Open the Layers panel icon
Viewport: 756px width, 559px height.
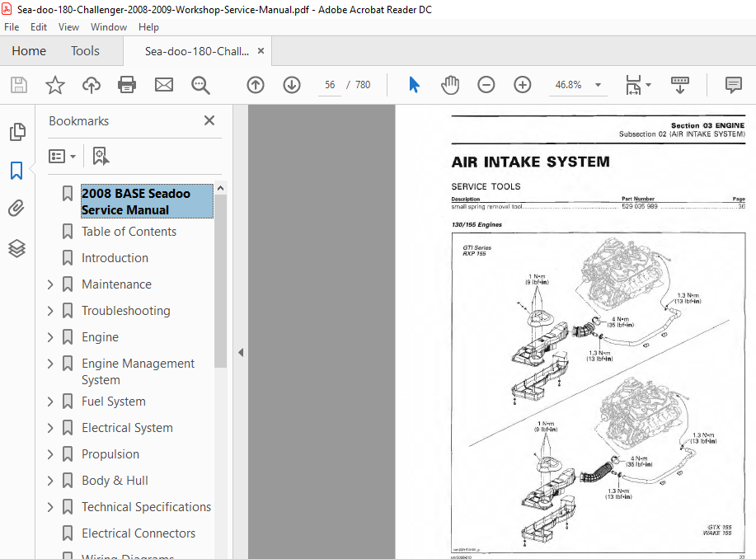point(16,248)
